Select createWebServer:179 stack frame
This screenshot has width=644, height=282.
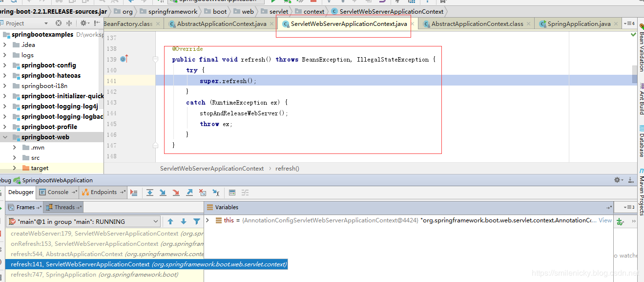pos(104,234)
